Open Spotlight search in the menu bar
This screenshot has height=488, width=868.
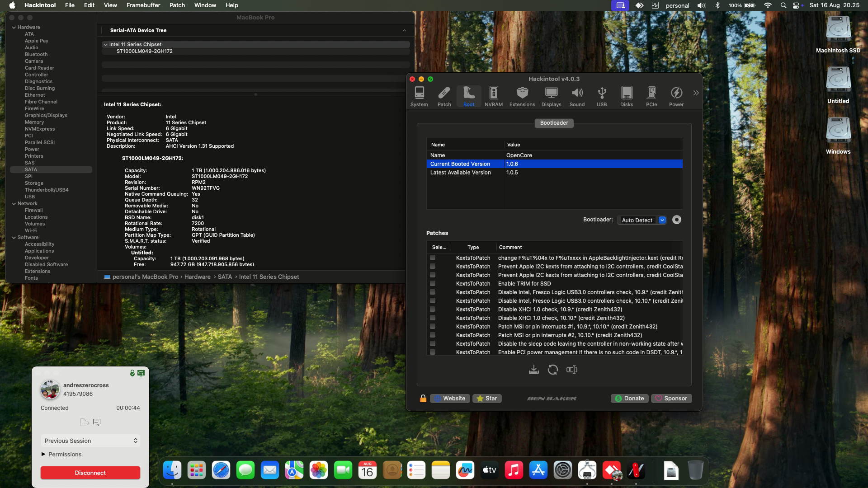[783, 5]
